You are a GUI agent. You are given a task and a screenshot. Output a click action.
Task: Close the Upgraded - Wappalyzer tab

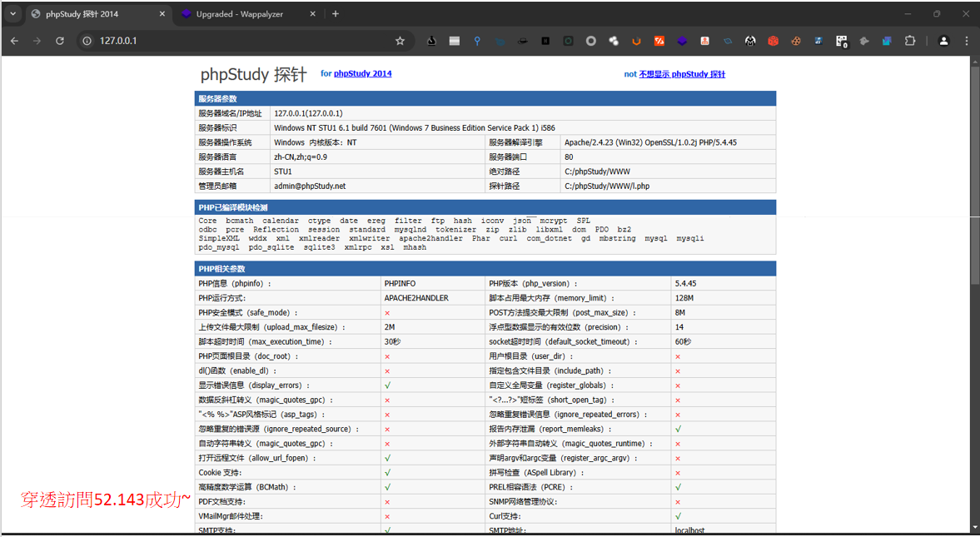point(312,14)
